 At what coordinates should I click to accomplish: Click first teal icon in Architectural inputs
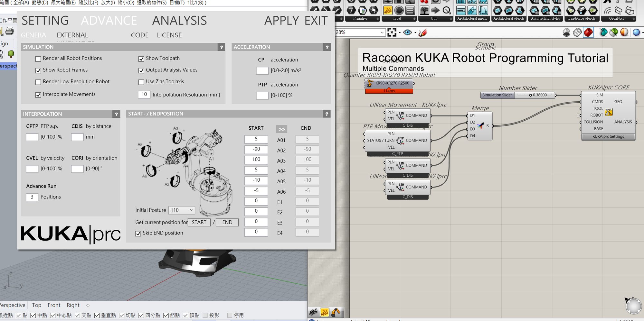(461, 10)
